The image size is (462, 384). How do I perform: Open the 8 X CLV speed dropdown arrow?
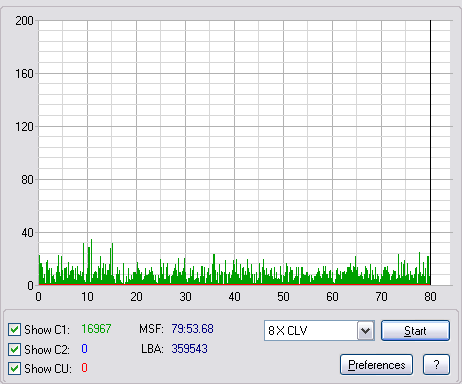[x=366, y=331]
